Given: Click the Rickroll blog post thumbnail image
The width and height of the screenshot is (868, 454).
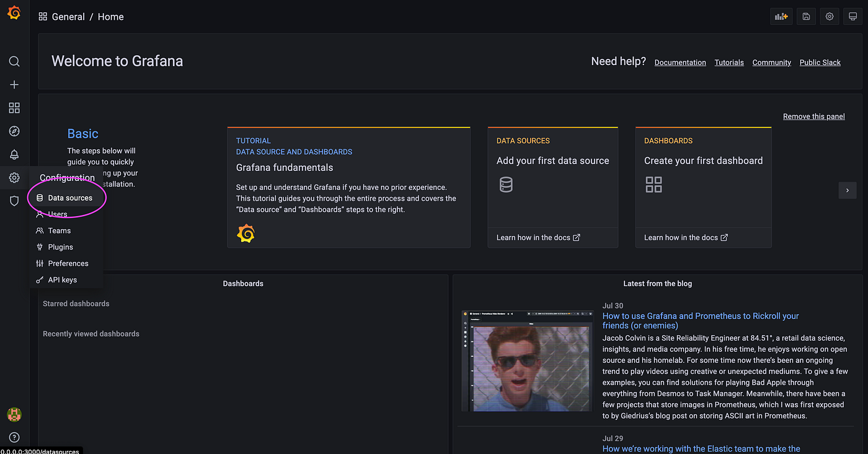Looking at the screenshot, I should (527, 361).
